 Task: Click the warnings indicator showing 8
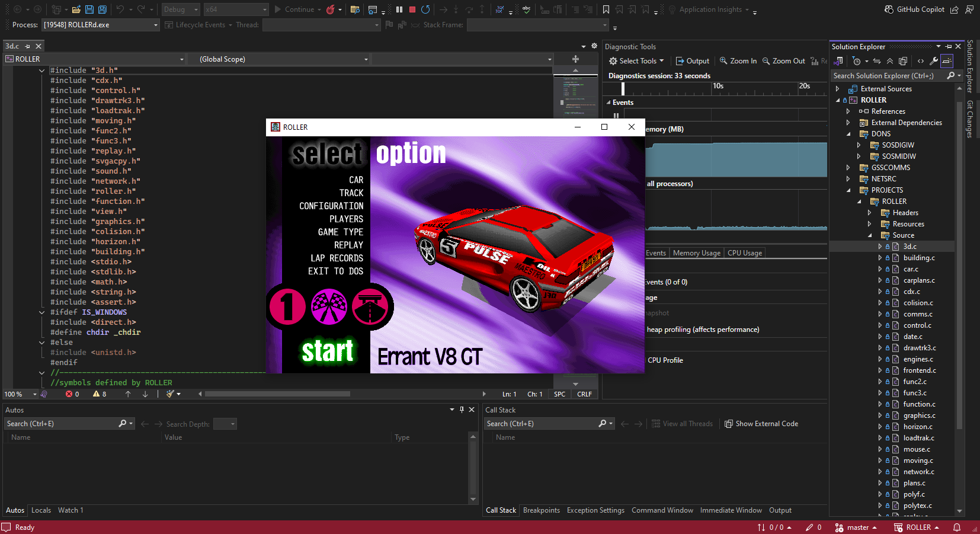(100, 394)
